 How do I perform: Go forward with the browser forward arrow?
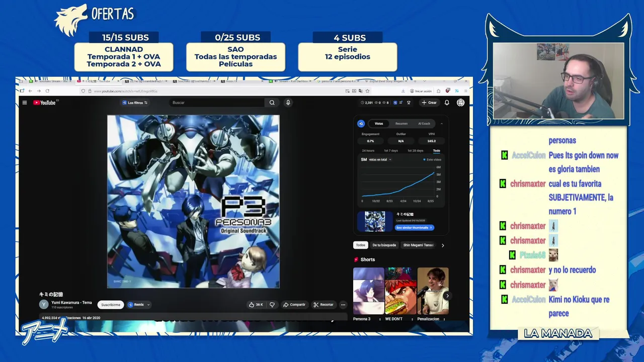coord(39,91)
